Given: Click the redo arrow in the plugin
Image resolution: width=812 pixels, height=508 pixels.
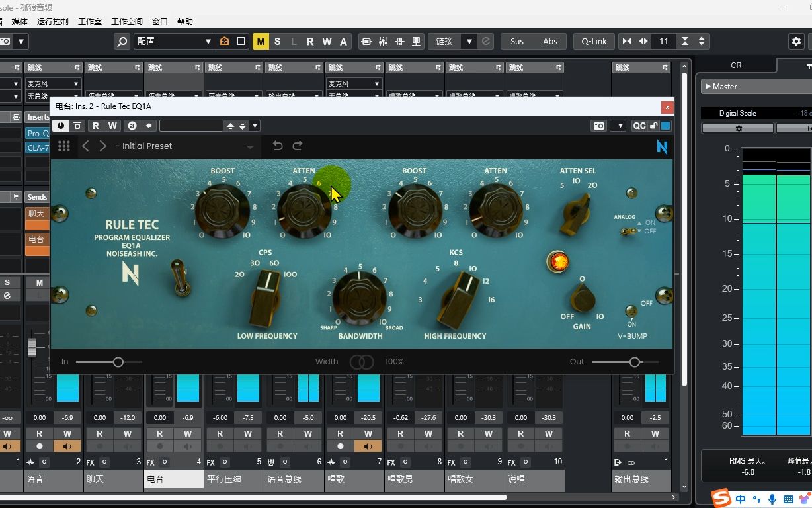Looking at the screenshot, I should (x=298, y=146).
